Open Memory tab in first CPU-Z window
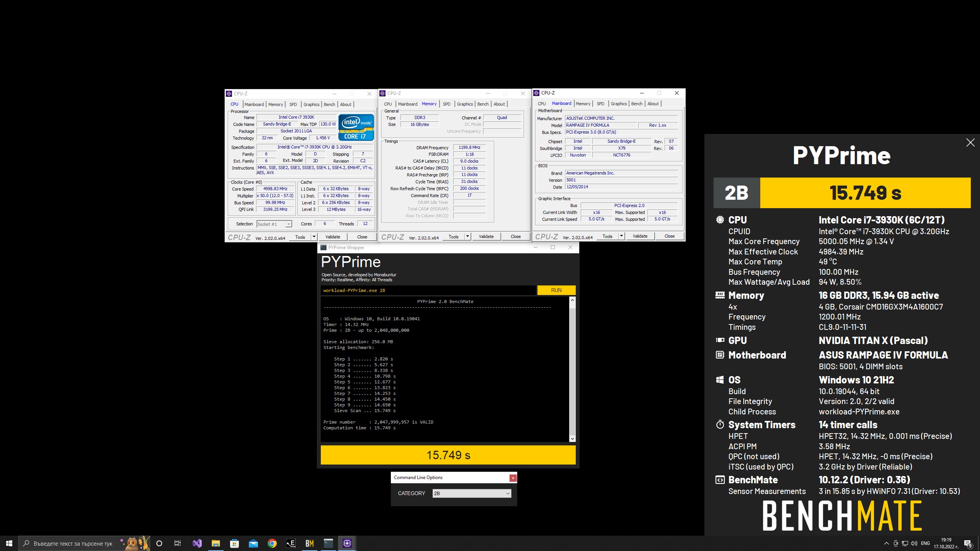 [276, 104]
